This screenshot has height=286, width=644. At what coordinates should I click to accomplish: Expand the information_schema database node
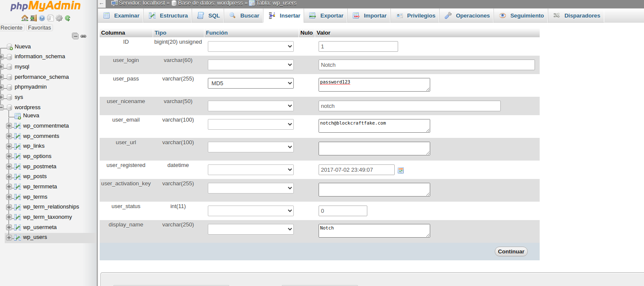pos(2,57)
